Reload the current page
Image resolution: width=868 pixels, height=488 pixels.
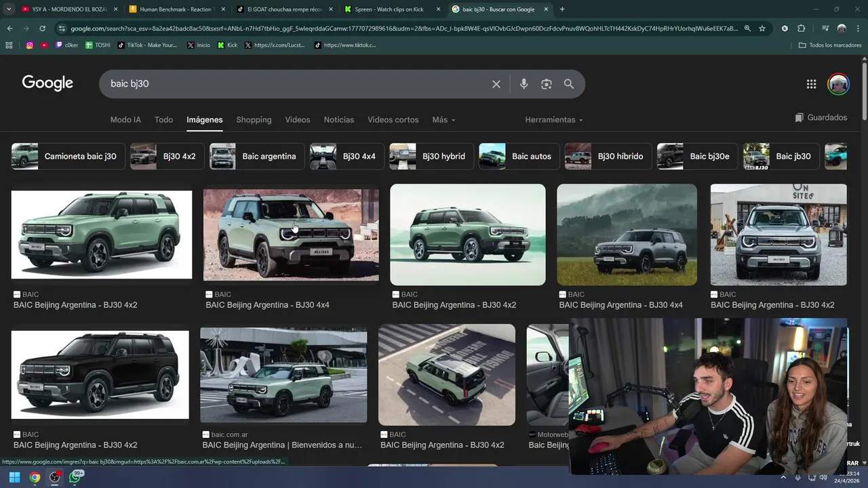pyautogui.click(x=42, y=28)
